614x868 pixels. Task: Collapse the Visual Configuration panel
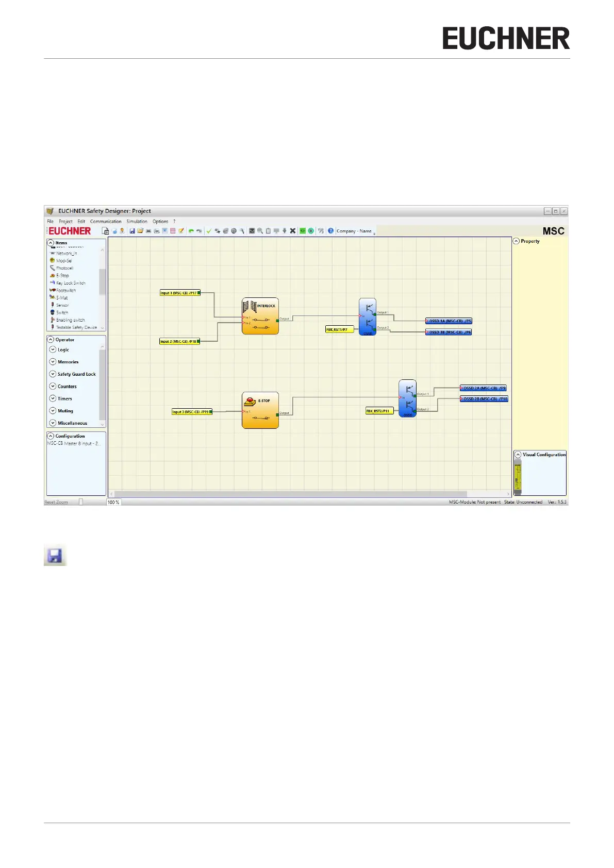(518, 455)
